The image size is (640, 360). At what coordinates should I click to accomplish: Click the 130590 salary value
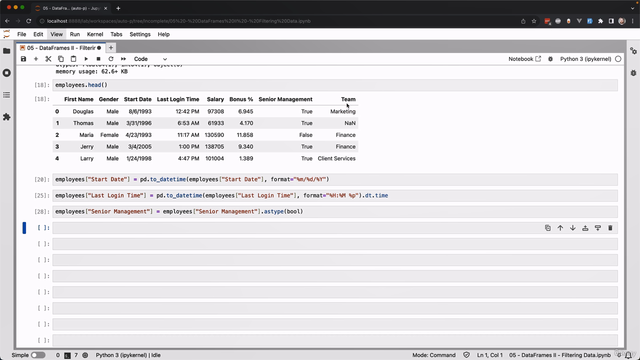(214, 135)
